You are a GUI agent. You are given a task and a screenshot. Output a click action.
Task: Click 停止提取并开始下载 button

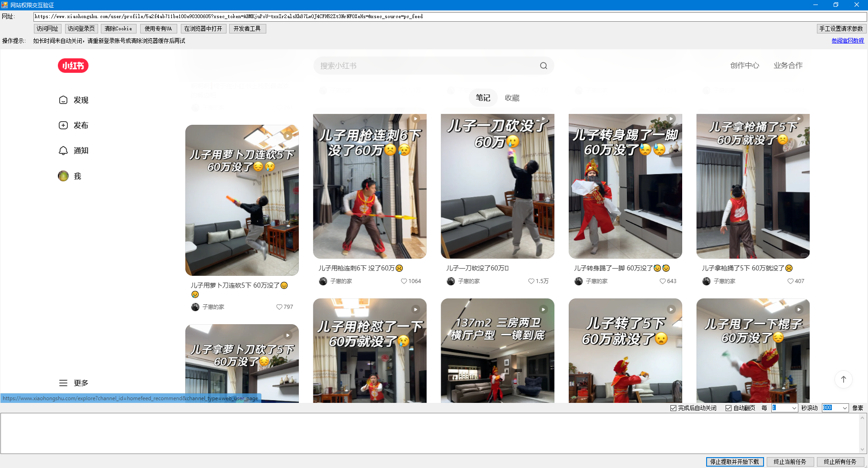(735, 462)
